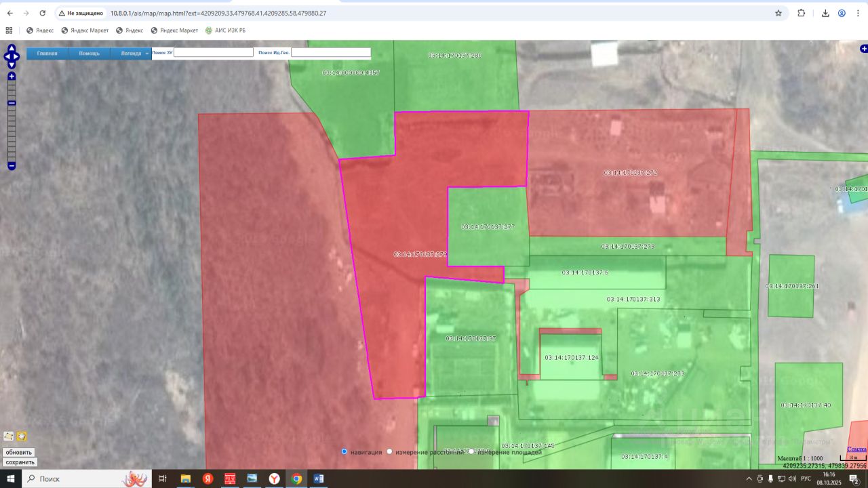Open the Помощь menu
The image size is (868, 488).
click(90, 54)
